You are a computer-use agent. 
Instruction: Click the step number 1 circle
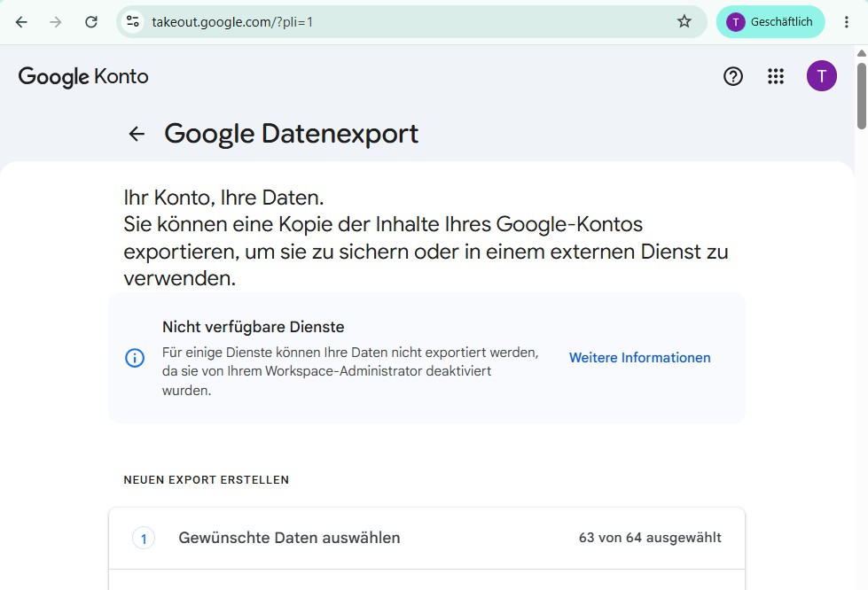pyautogui.click(x=144, y=538)
